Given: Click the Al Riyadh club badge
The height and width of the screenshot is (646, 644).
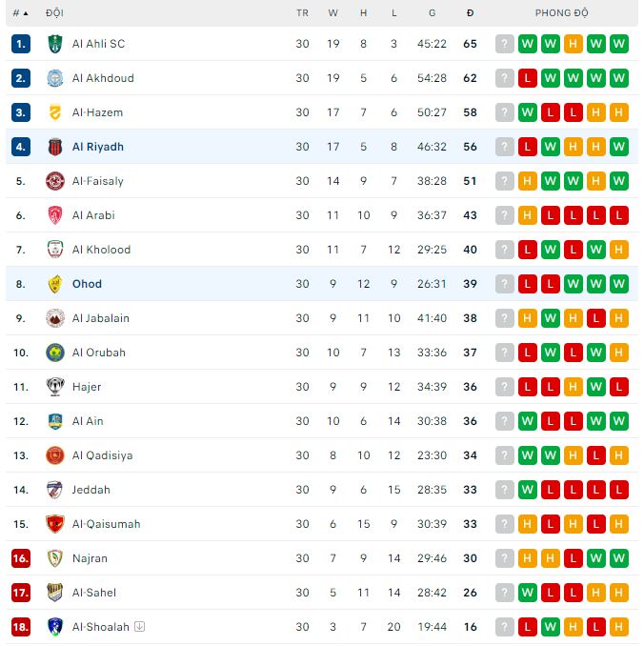Looking at the screenshot, I should point(54,147).
